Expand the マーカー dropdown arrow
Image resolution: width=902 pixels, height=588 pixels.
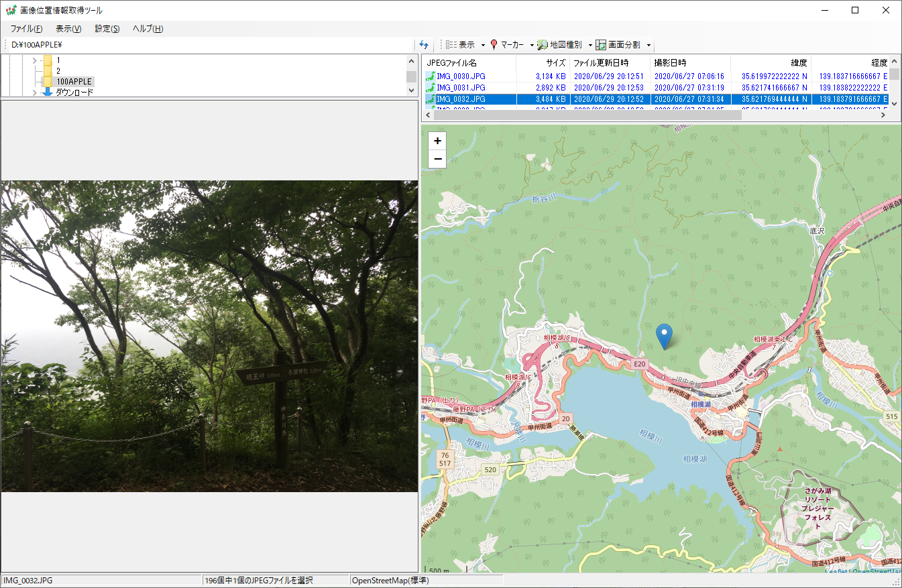(532, 45)
